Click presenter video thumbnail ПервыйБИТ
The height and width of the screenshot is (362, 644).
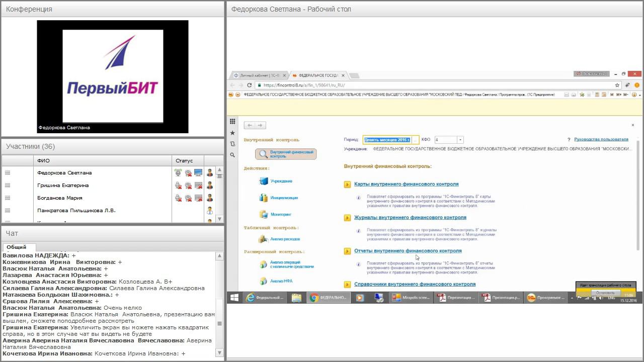pyautogui.click(x=113, y=76)
